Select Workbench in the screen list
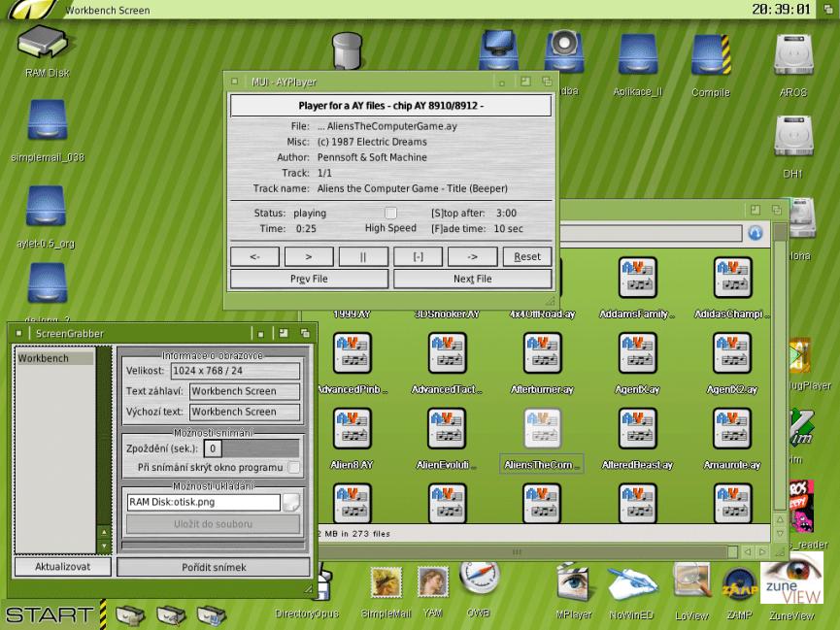The width and height of the screenshot is (840, 630). (55, 359)
